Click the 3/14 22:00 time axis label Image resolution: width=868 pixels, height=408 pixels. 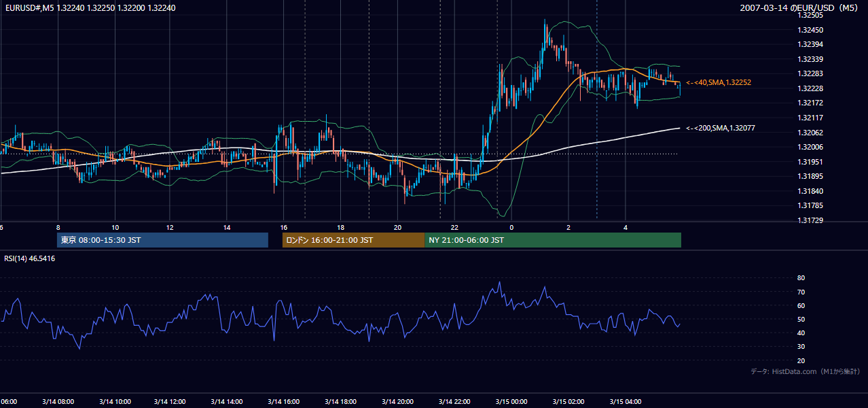point(454,402)
